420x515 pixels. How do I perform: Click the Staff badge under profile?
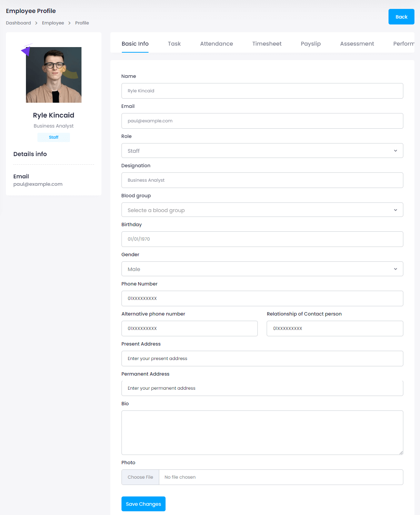coord(54,137)
